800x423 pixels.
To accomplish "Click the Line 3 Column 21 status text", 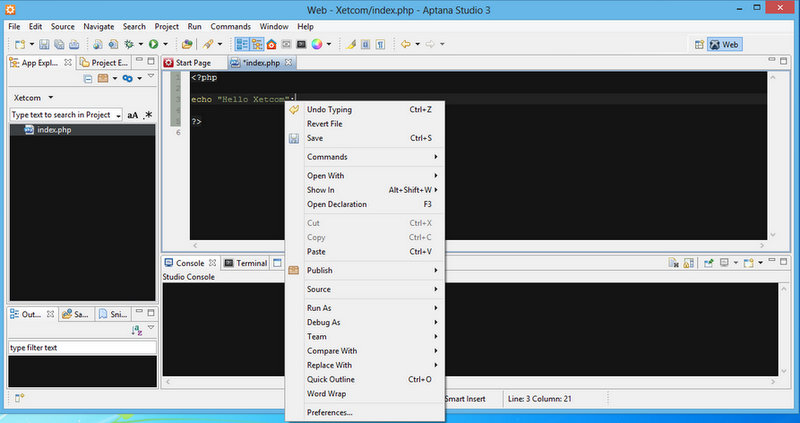I will pyautogui.click(x=539, y=399).
